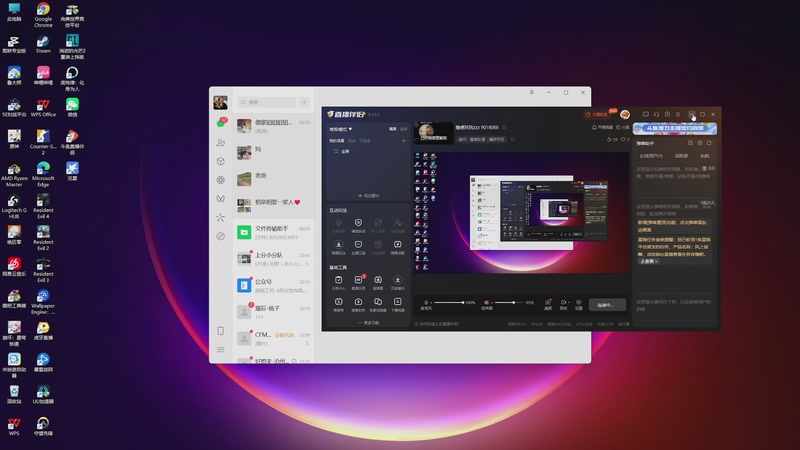Click WeChat search input field

pos(267,102)
